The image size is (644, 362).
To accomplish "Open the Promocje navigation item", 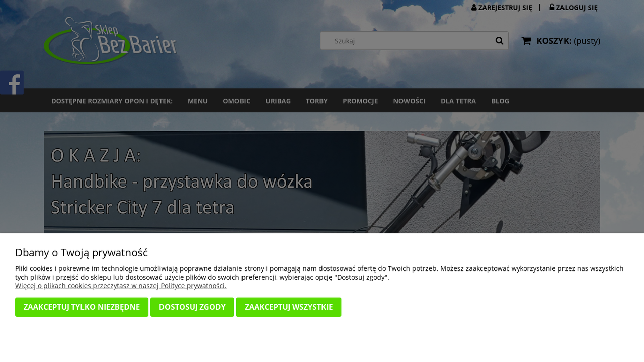I will click(x=360, y=101).
